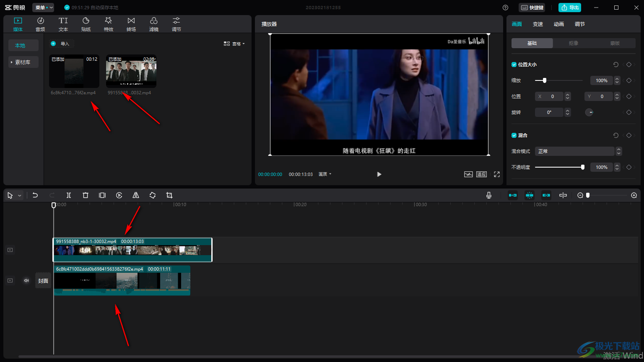
Task: Click the freeze frame timeline icon
Action: (102, 195)
